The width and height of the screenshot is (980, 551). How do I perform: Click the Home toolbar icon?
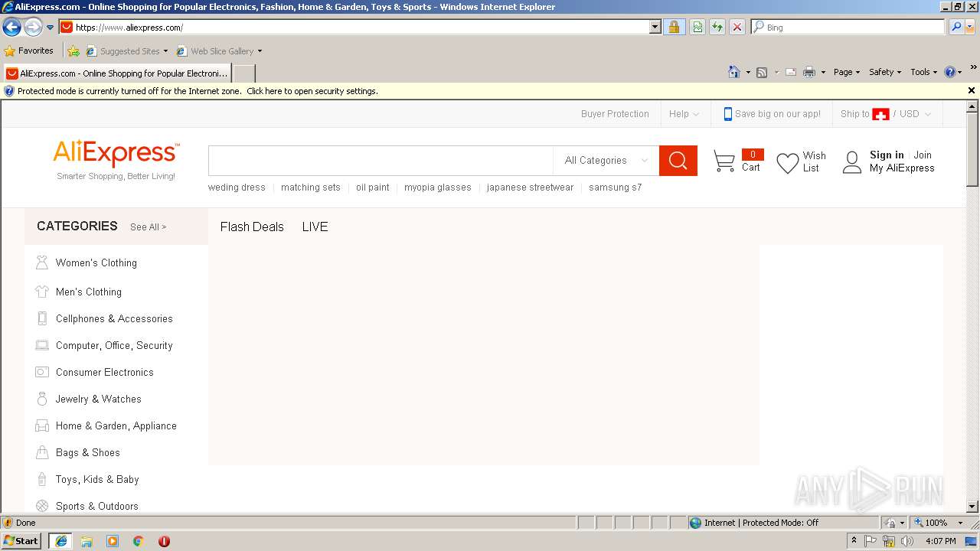click(x=734, y=72)
